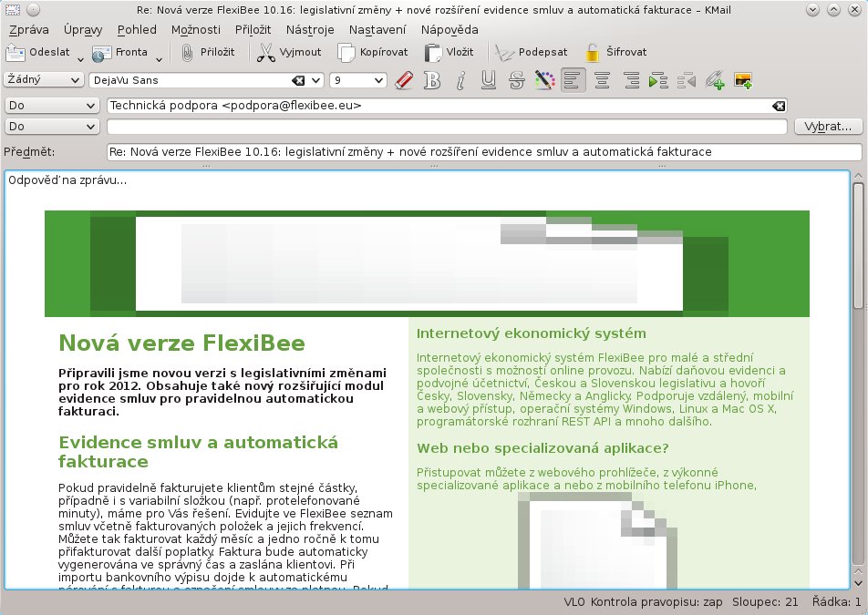The height and width of the screenshot is (615, 868).
Task: Click the Podepsat signature icon
Action: tap(504, 53)
